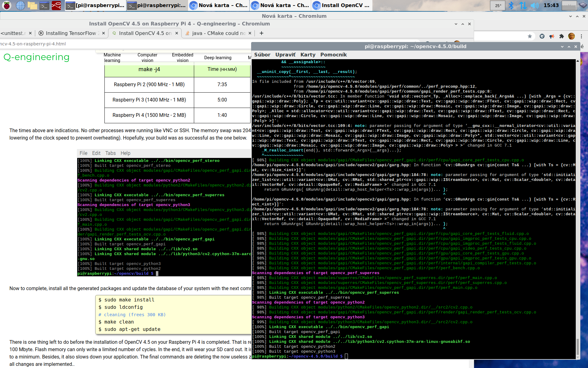Click the megaphone extension icon
This screenshot has width=588, height=368.
pos(552,36)
